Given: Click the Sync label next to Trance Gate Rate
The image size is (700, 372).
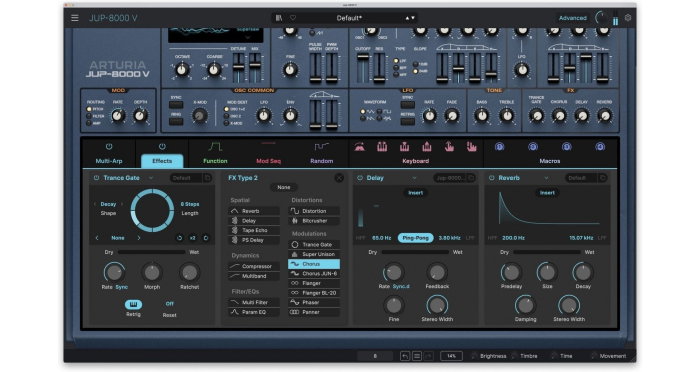Looking at the screenshot, I should click(121, 287).
